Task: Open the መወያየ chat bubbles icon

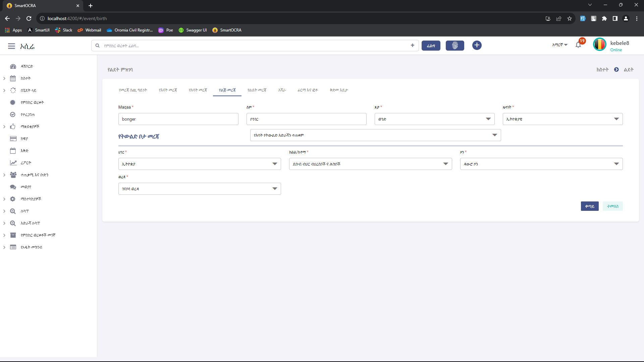Action: click(x=13, y=187)
